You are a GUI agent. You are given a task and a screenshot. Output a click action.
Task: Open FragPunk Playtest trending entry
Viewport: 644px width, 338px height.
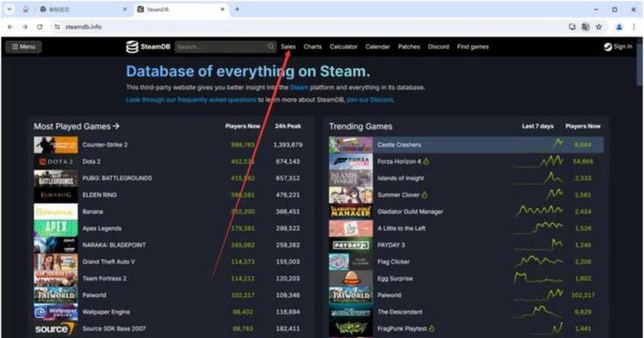click(402, 328)
